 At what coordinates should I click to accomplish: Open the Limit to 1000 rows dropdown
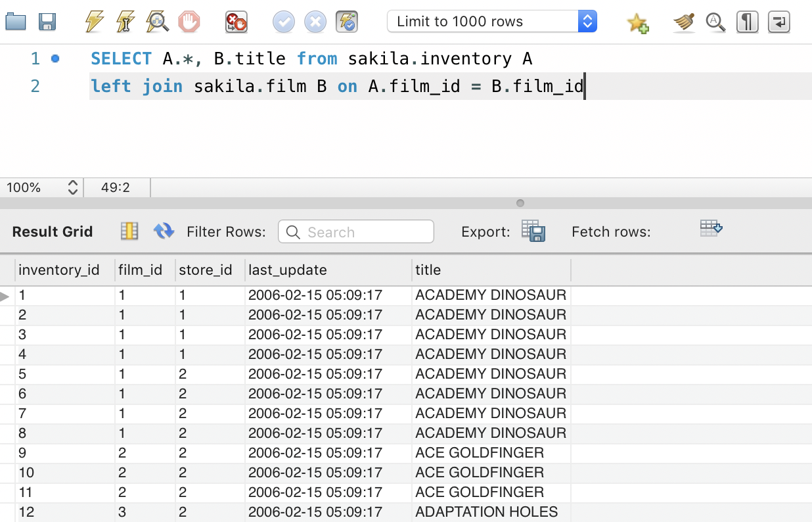(492, 22)
